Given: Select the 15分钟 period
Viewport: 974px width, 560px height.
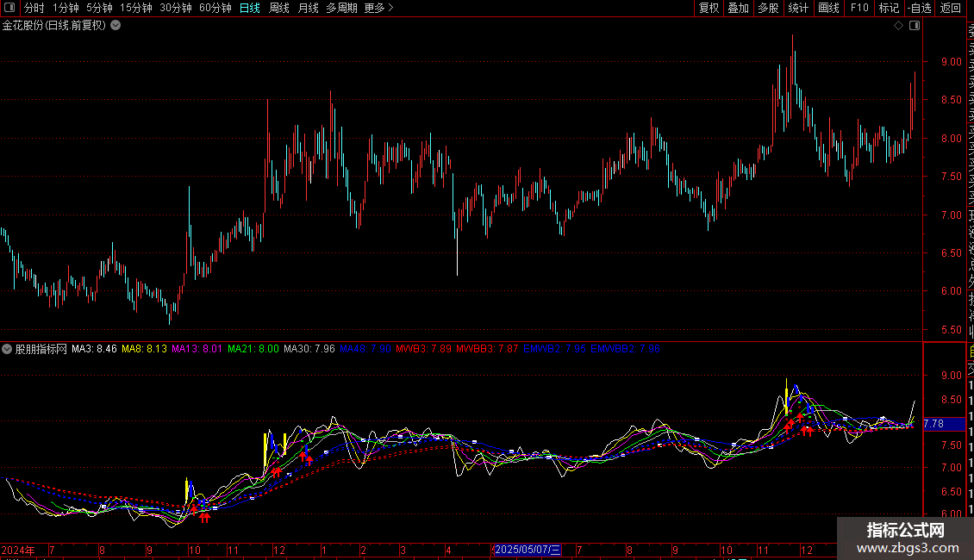Looking at the screenshot, I should click(x=135, y=8).
